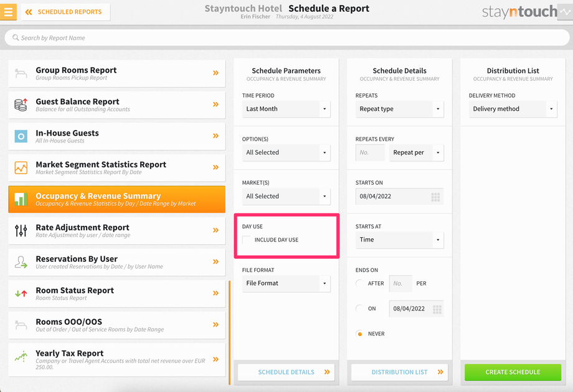
Task: Click the Repeats Every number field
Action: pos(370,152)
